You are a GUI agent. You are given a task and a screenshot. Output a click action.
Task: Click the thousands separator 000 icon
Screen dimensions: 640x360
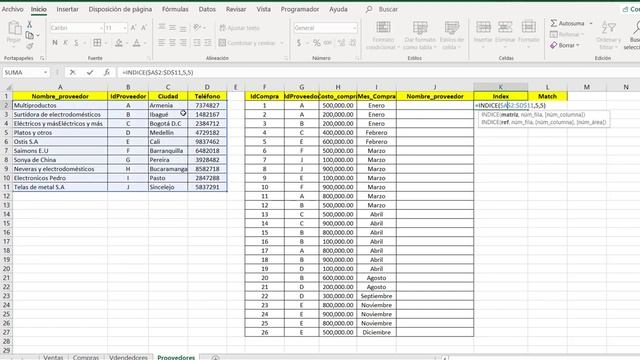click(327, 42)
